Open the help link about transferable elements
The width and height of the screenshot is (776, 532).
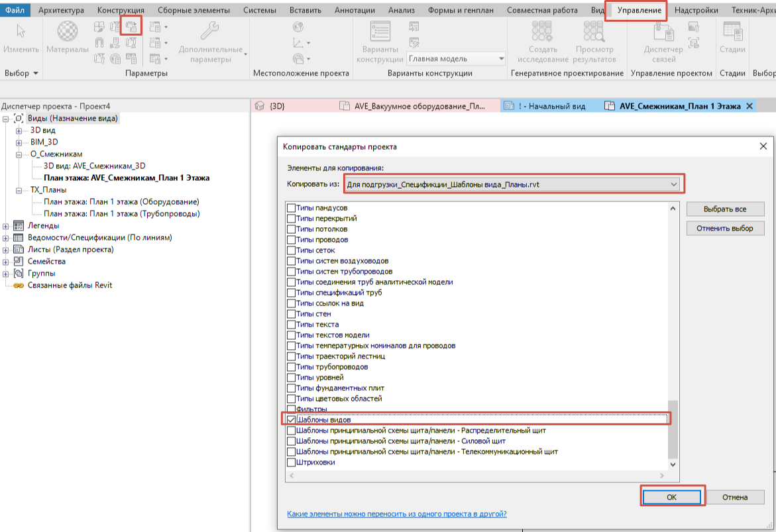pos(397,514)
